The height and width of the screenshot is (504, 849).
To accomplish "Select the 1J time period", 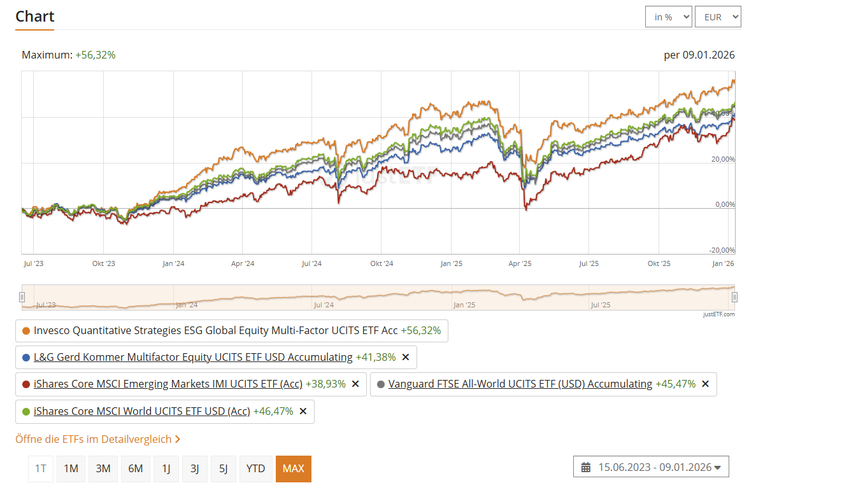I will (x=166, y=468).
